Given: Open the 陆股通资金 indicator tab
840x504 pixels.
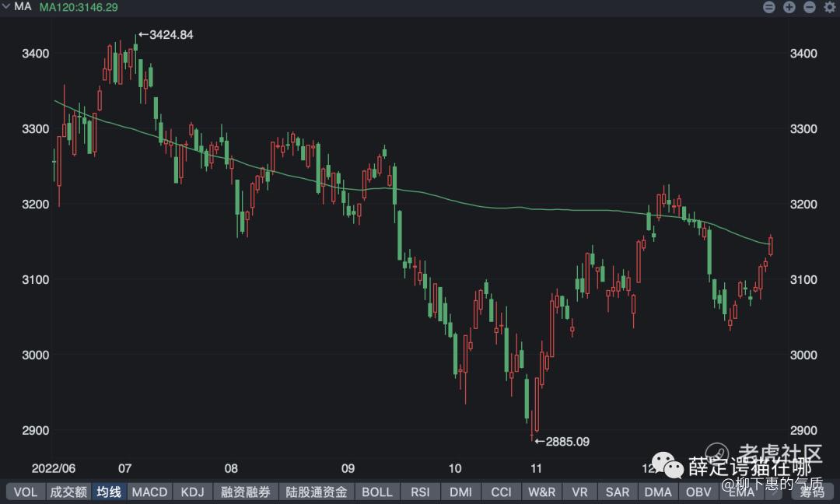Looking at the screenshot, I should pos(316,492).
